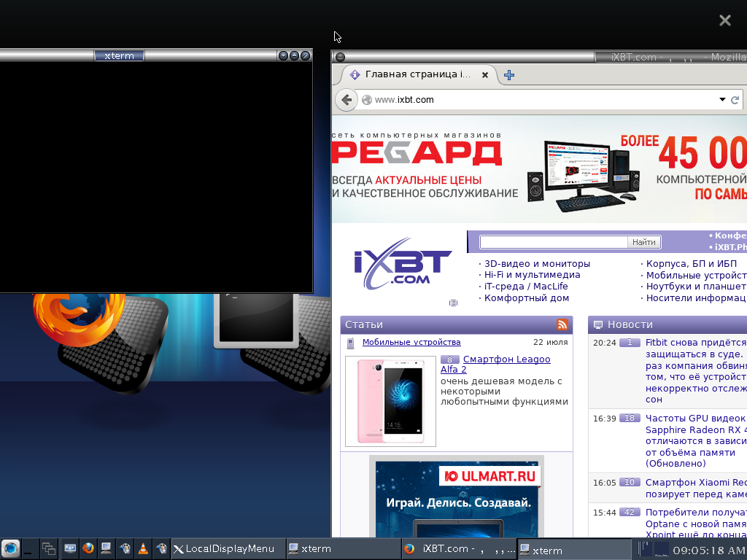Activate highlighted xterm taskbar entry beside system tray
The image size is (747, 560).
(x=575, y=549)
